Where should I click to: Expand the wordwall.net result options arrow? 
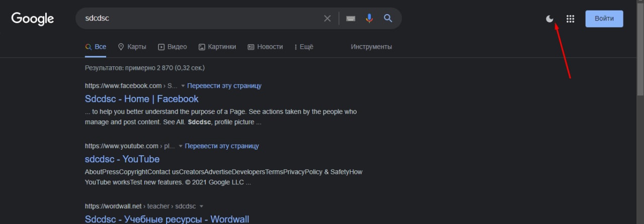(x=201, y=206)
